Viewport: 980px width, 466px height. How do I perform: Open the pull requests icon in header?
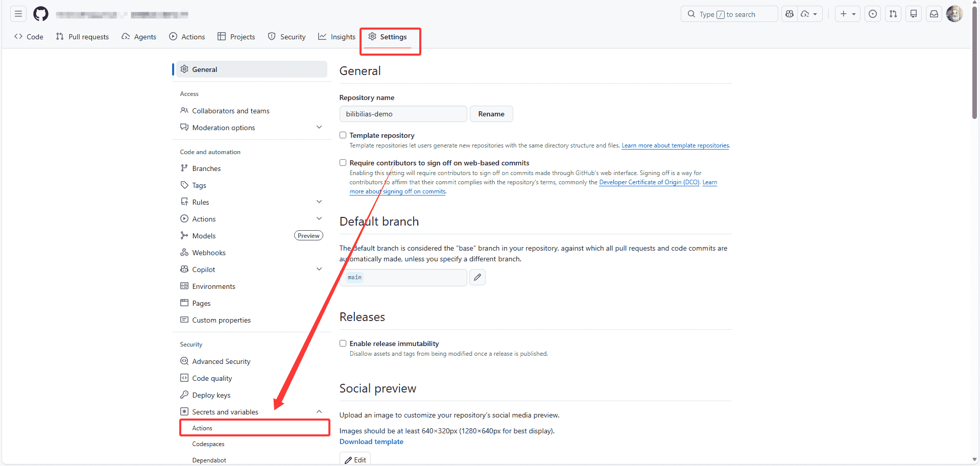893,14
